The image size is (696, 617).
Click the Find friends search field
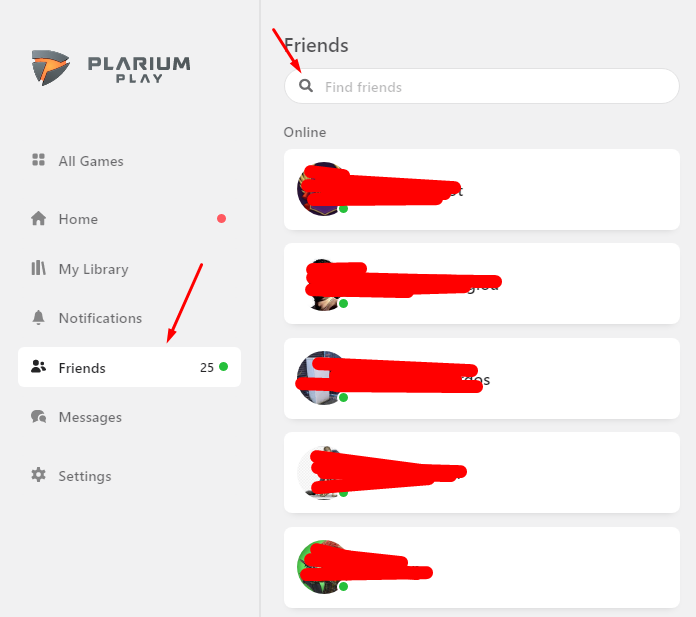[x=482, y=86]
